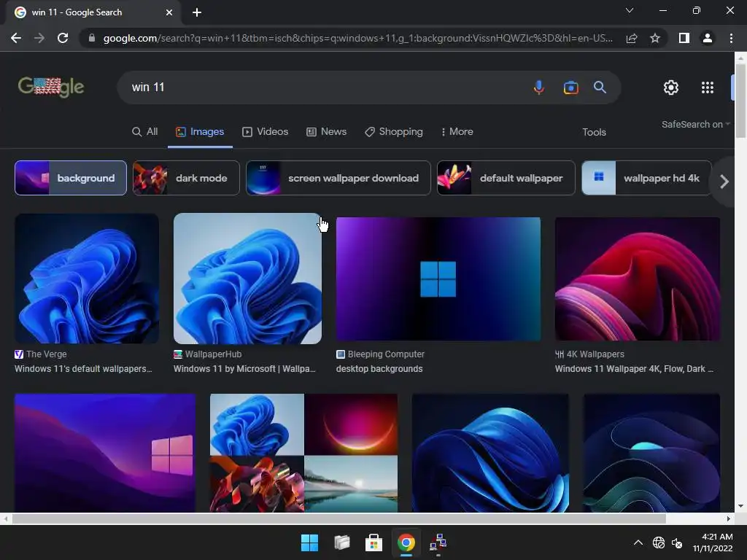This screenshot has width=747, height=560.
Task: Switch to the All results tab
Action: pyautogui.click(x=145, y=132)
